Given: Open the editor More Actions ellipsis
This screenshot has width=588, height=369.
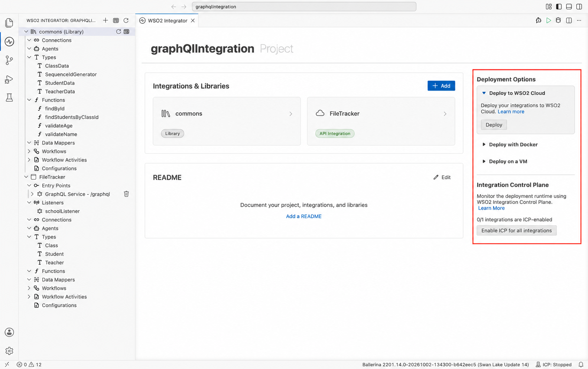Looking at the screenshot, I should (x=579, y=20).
